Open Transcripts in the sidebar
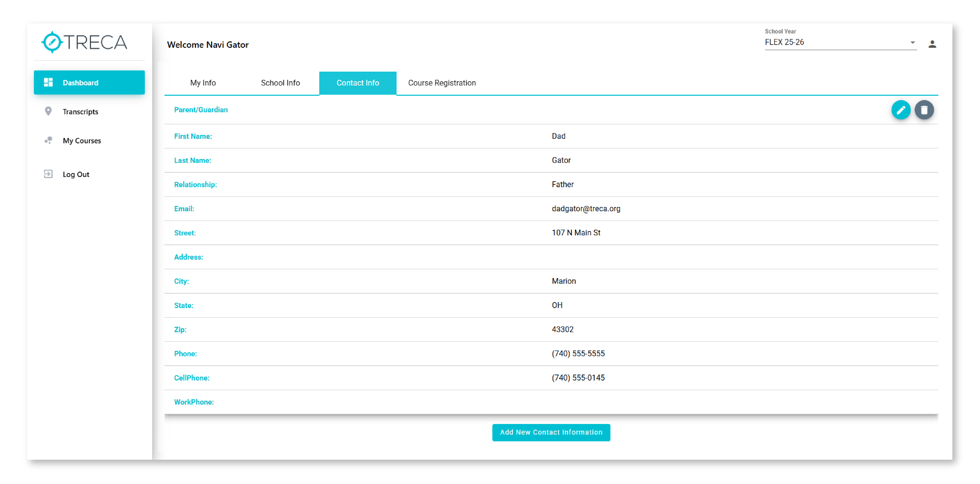 click(x=80, y=112)
